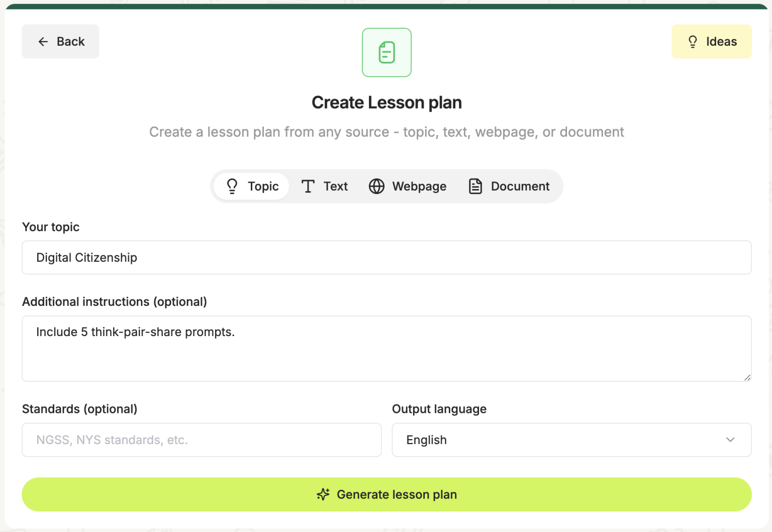This screenshot has height=532, width=772.
Task: Click the Digital Citizenship topic field
Action: pyautogui.click(x=386, y=257)
